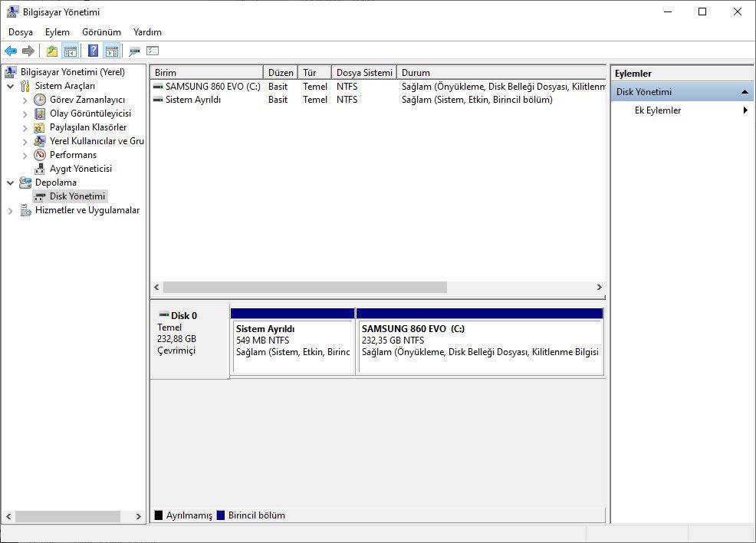This screenshot has width=756, height=543.
Task: Click the Yerel Kullanıcılar users icon
Action: point(40,141)
